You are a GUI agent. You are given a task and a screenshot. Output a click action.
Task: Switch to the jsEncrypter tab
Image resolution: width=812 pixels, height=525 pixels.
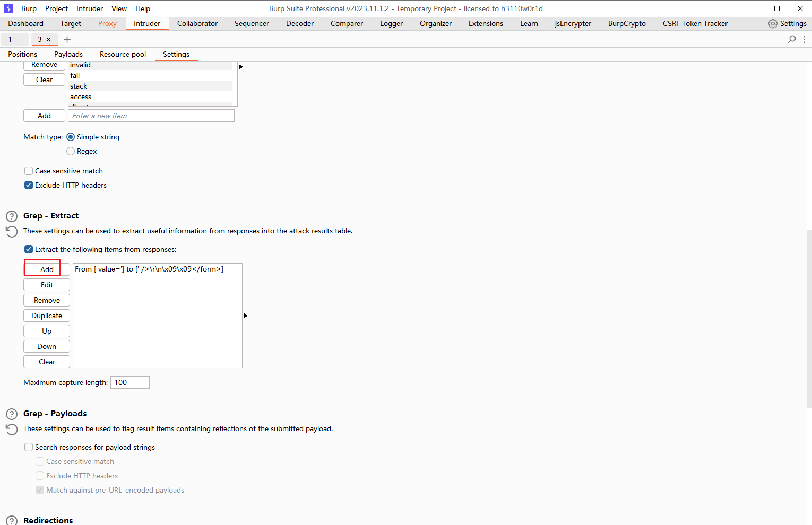point(573,23)
